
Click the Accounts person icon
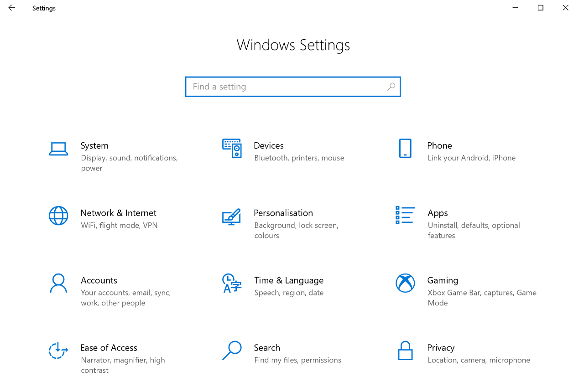click(x=58, y=283)
